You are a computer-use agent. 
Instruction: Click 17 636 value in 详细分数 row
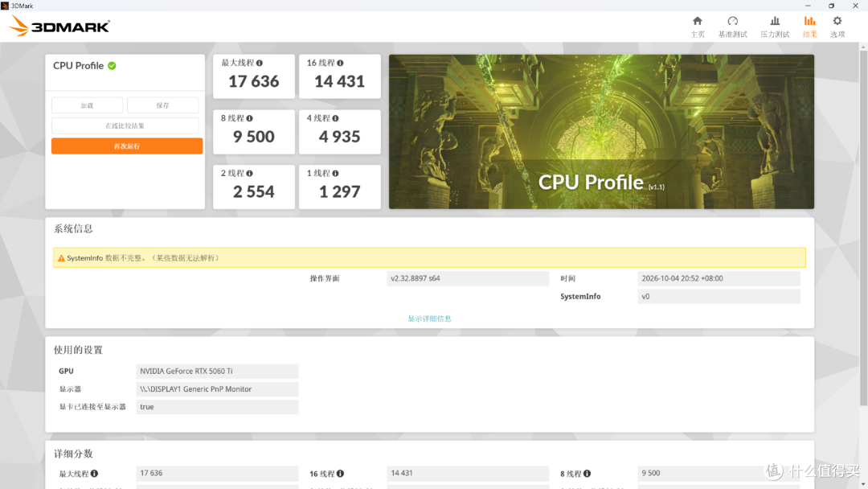tap(217, 474)
